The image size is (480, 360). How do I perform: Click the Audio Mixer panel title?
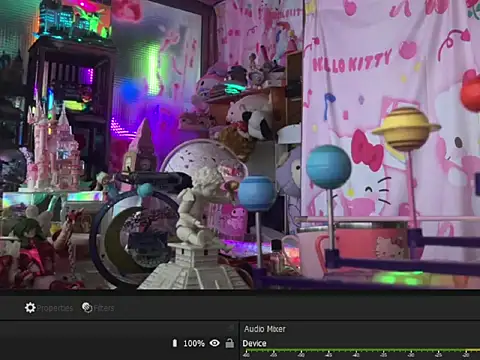[x=265, y=329]
